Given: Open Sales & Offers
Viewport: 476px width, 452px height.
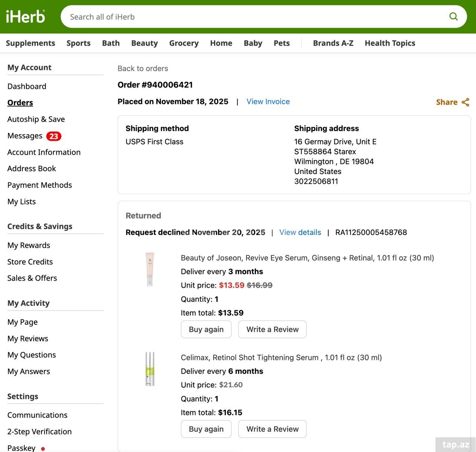Looking at the screenshot, I should pos(32,278).
